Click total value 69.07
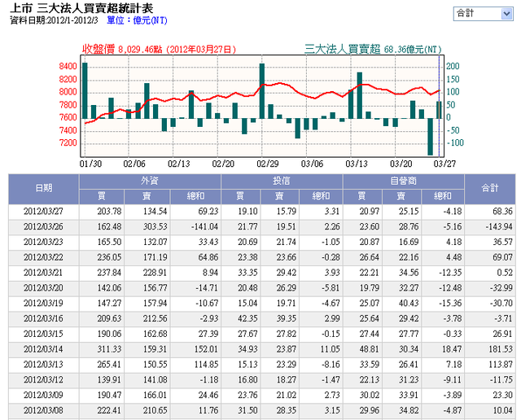This screenshot has width=521, height=420. (x=503, y=257)
